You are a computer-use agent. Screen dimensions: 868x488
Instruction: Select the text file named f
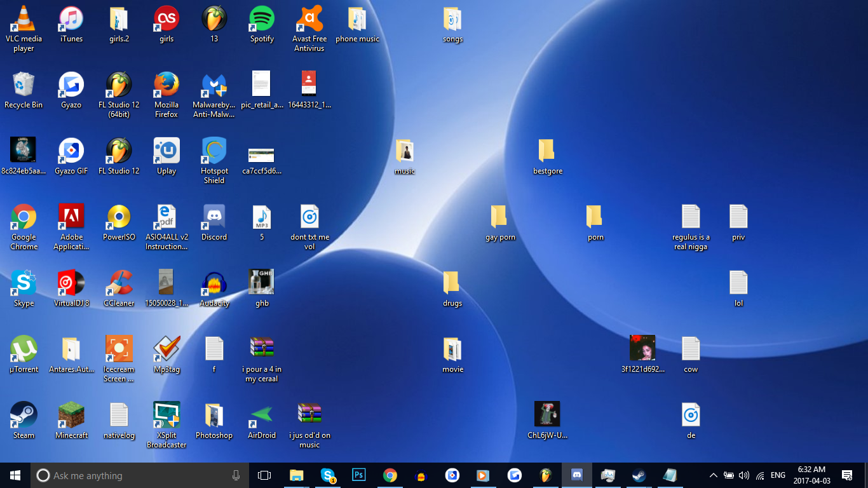point(214,355)
